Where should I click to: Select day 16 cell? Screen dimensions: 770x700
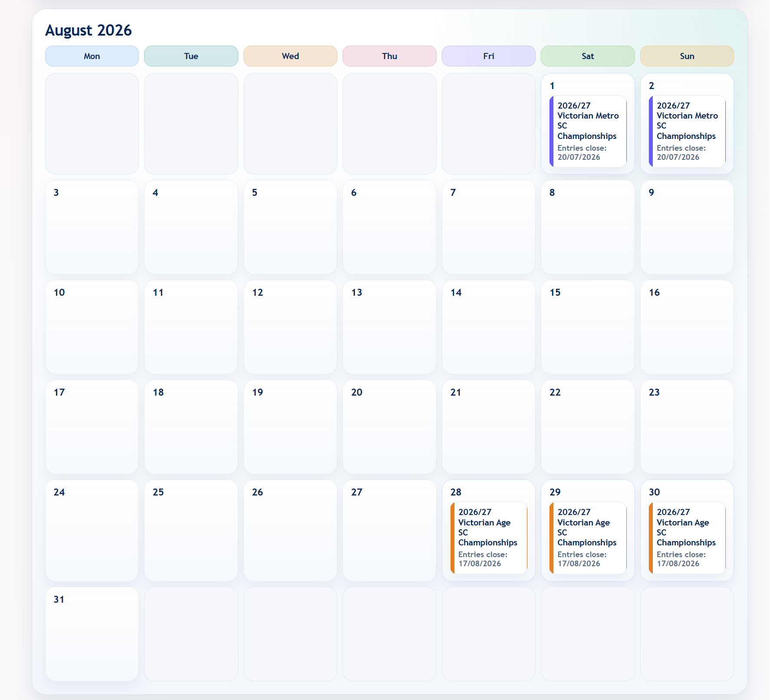coord(687,327)
